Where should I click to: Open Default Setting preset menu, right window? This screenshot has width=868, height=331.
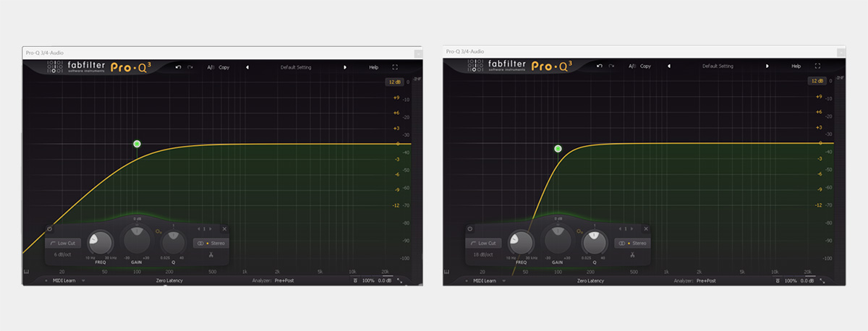coord(718,66)
